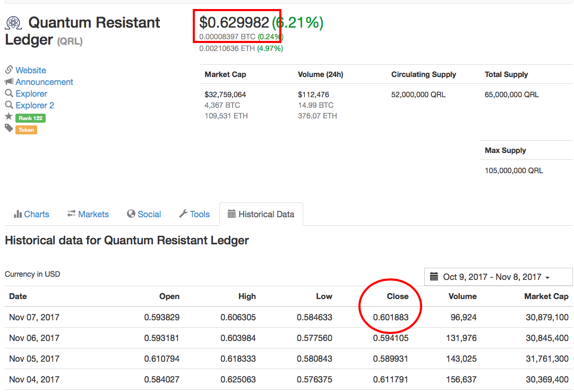Click the caret arrow of the date range

547,278
